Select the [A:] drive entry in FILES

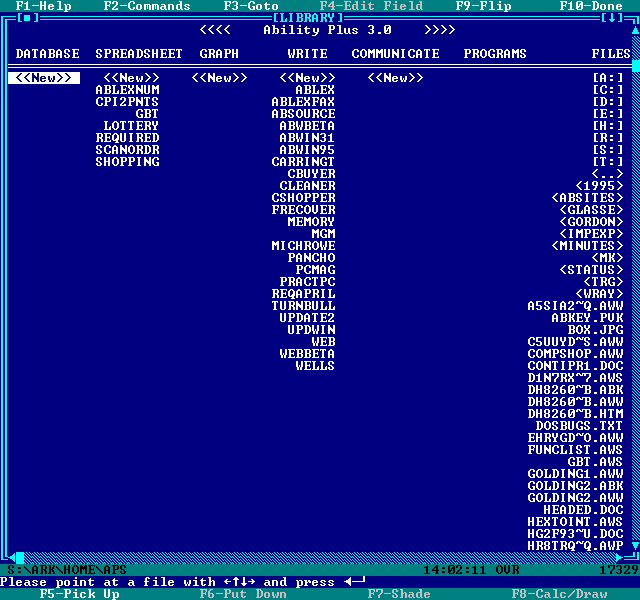pos(607,78)
